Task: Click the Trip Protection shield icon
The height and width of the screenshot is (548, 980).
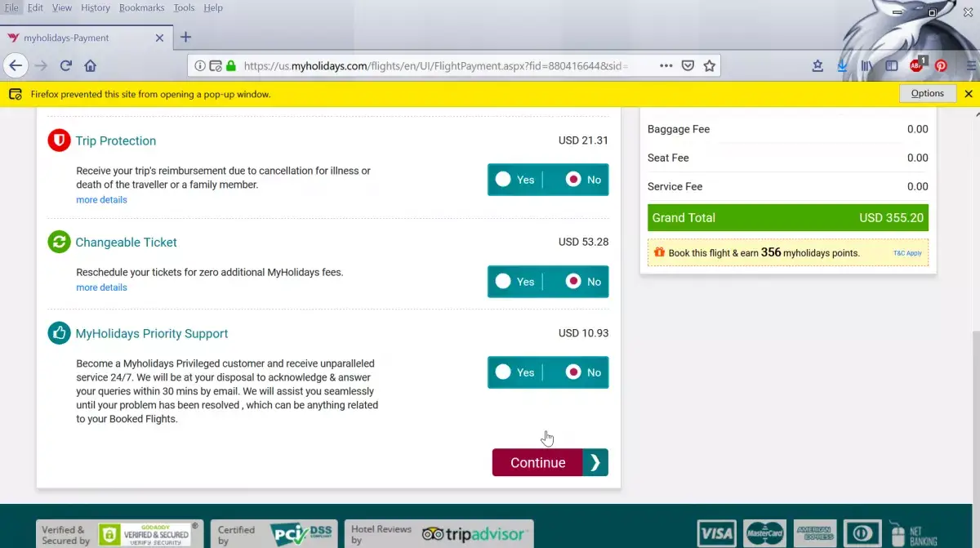Action: [59, 140]
